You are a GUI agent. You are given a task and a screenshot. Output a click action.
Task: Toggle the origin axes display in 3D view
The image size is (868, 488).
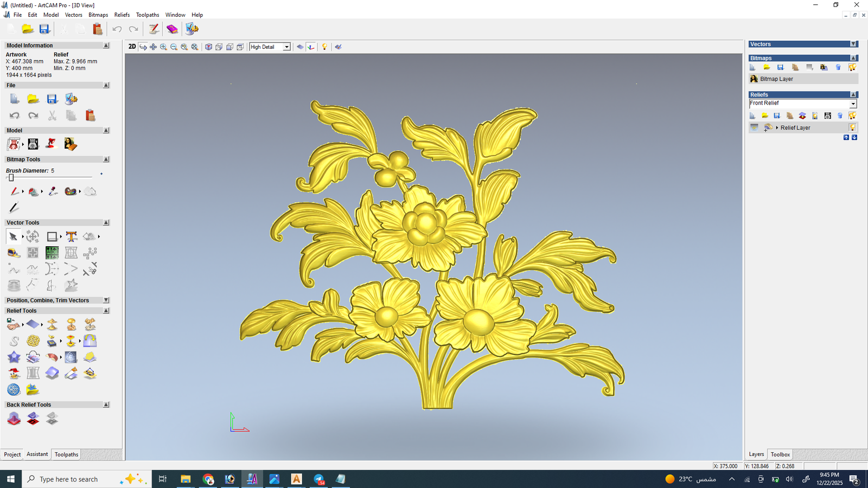311,47
